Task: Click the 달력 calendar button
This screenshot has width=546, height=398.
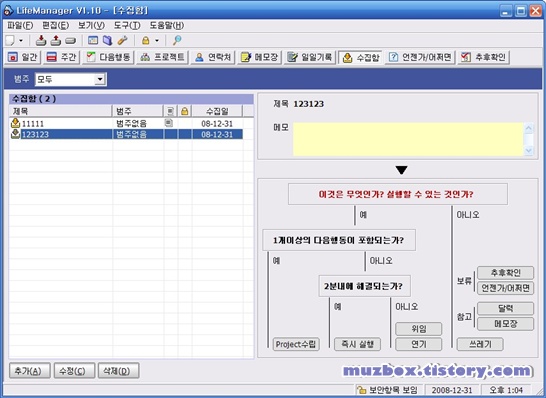Action: 505,309
